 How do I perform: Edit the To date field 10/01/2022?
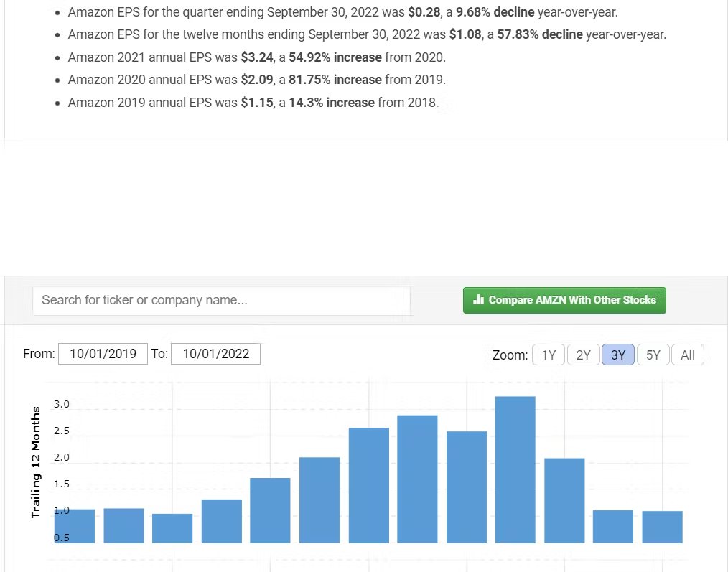point(215,354)
